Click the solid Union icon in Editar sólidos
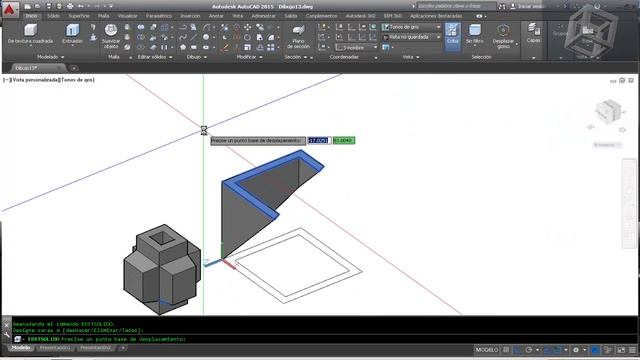 (141, 27)
